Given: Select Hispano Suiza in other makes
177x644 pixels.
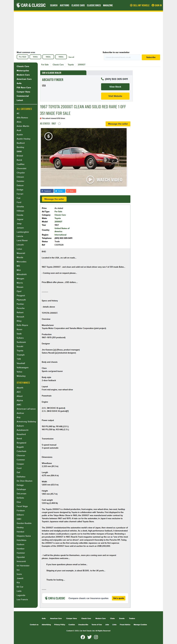Looking at the screenshot, I should (x=24, y=536).
